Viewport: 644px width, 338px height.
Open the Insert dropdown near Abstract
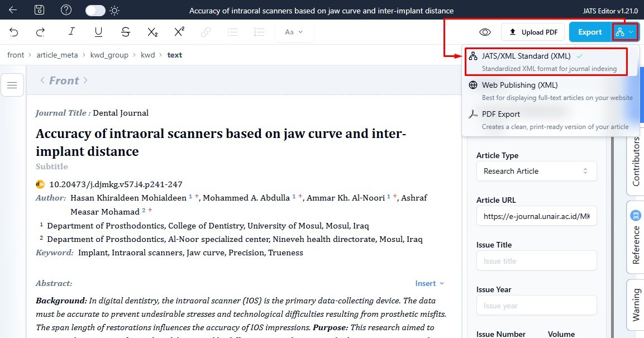[430, 283]
